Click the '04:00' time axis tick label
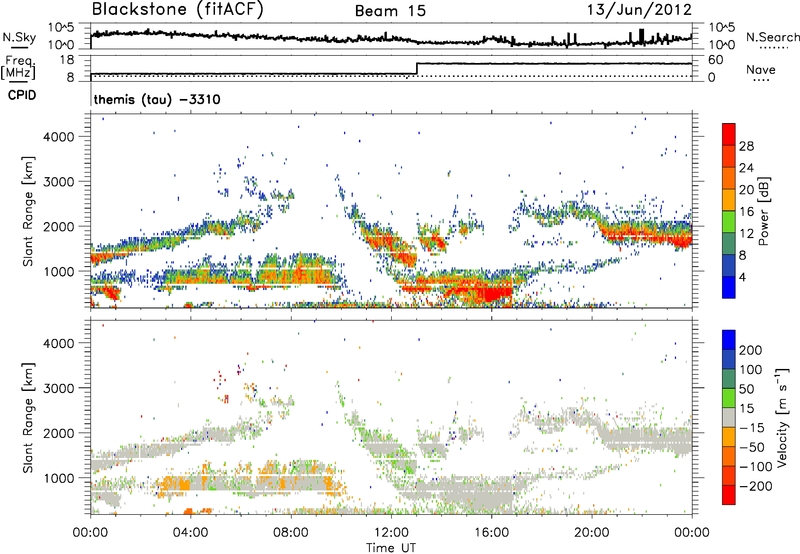The width and height of the screenshot is (800, 554). tap(190, 533)
